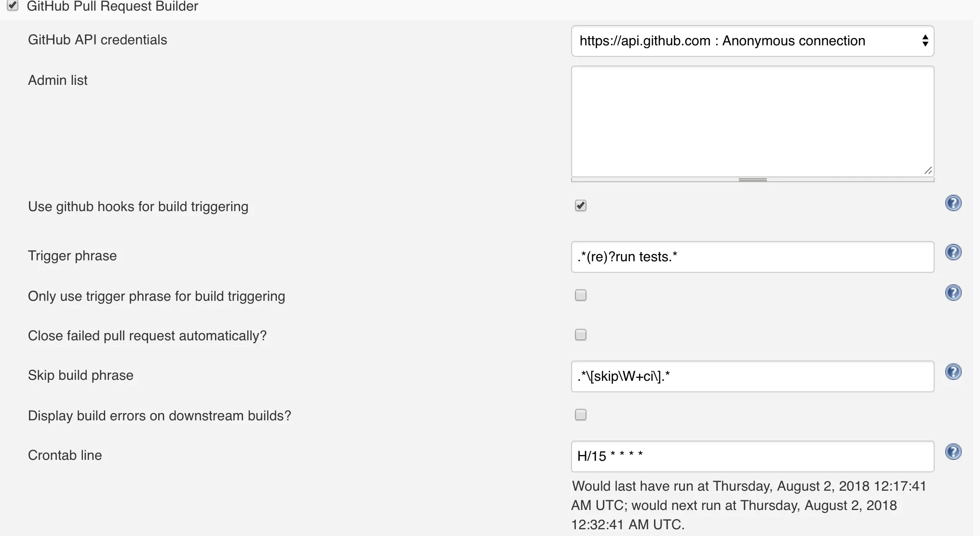The width and height of the screenshot is (980, 536).
Task: Click the Crontab line input field
Action: pos(752,456)
